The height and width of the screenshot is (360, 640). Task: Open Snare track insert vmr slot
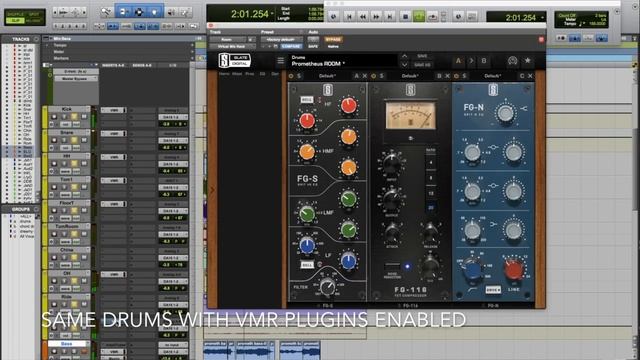(x=114, y=134)
